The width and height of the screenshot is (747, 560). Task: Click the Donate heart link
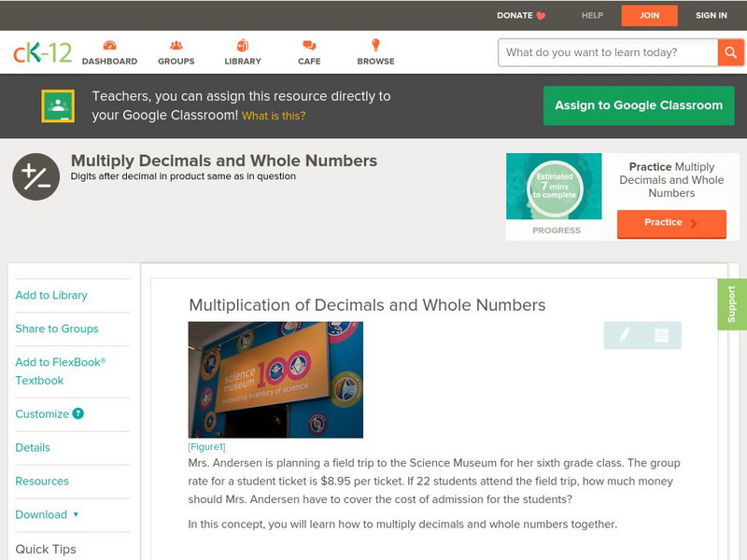521,16
